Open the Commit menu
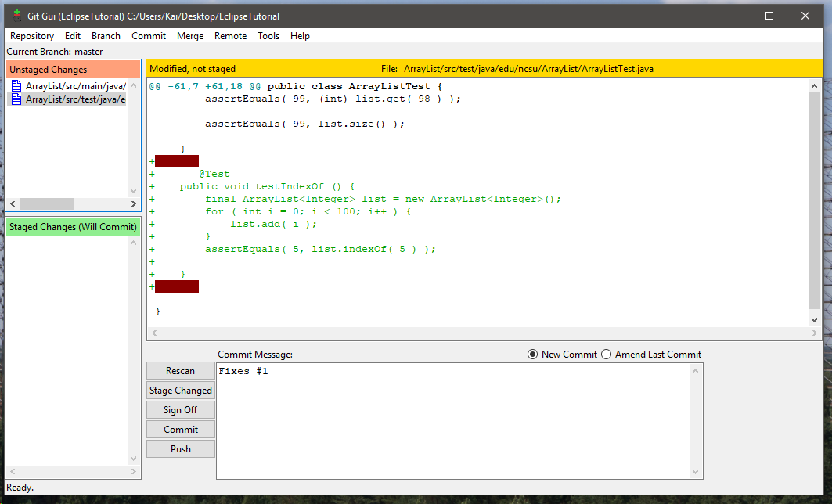The width and height of the screenshot is (832, 504). (149, 36)
